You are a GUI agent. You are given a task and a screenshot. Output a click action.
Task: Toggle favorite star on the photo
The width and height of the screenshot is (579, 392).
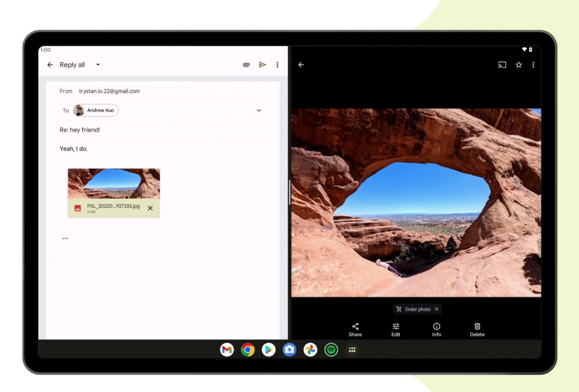(x=519, y=65)
